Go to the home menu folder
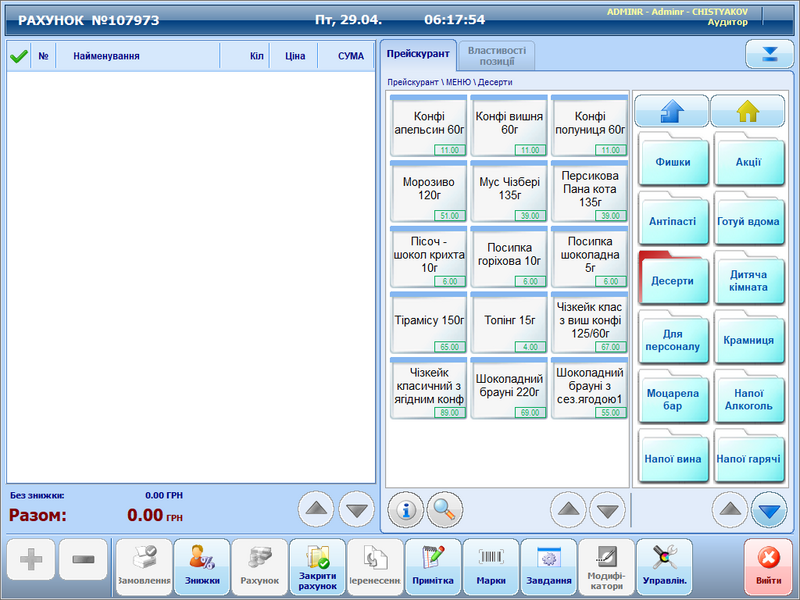Viewport: 800px width, 600px height. click(x=748, y=111)
